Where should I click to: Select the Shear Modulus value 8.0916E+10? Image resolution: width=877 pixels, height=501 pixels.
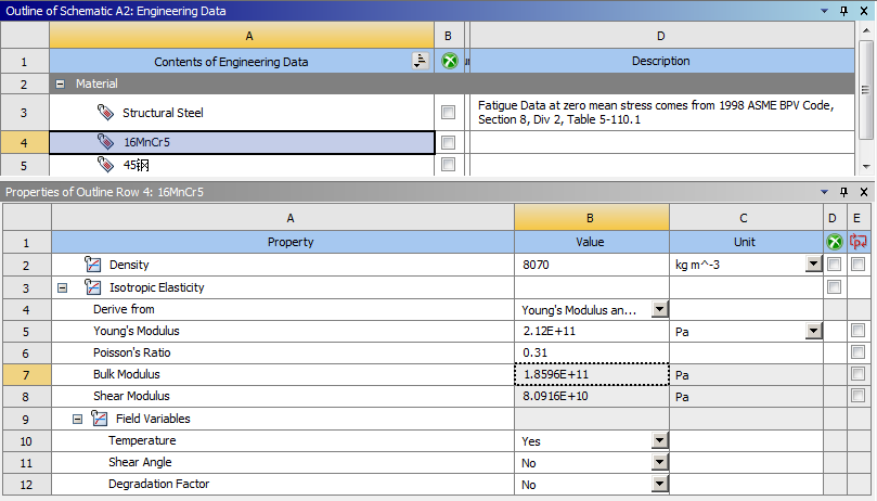point(592,396)
